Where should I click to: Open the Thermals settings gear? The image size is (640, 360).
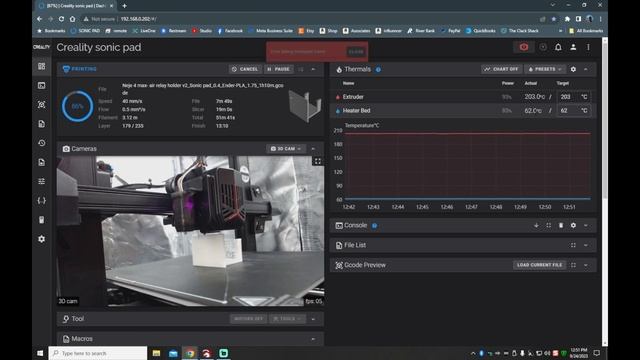tap(573, 69)
